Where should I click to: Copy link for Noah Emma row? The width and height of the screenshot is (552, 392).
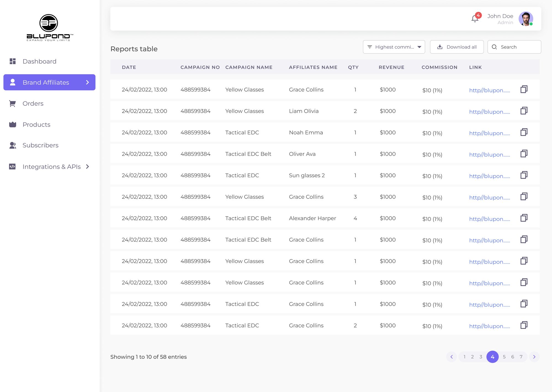click(524, 132)
